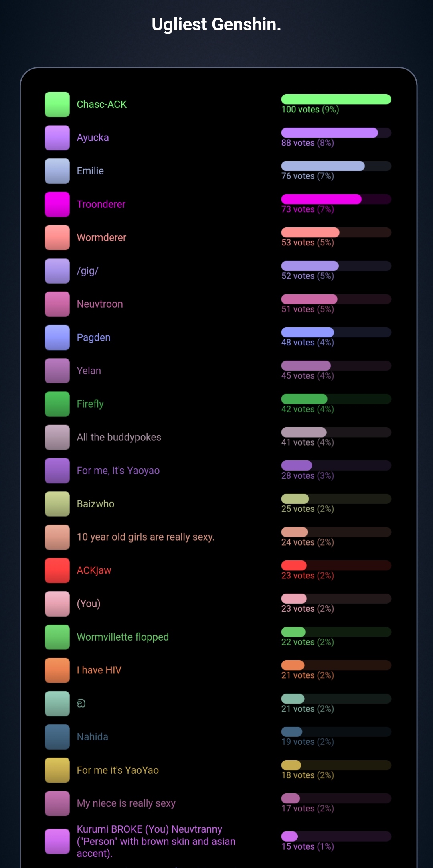Select the purple swatch next to Ayucka
This screenshot has width=433, height=868.
point(57,138)
